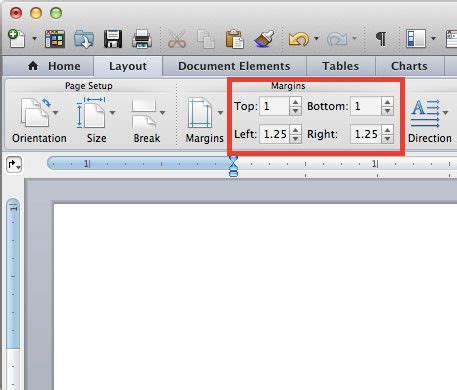Decrease the Top margin value

295,111
